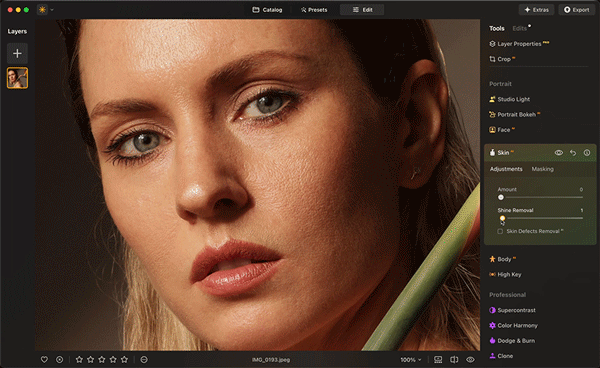
Task: Click the IMG_0193.jpeg file name
Action: coord(271,360)
